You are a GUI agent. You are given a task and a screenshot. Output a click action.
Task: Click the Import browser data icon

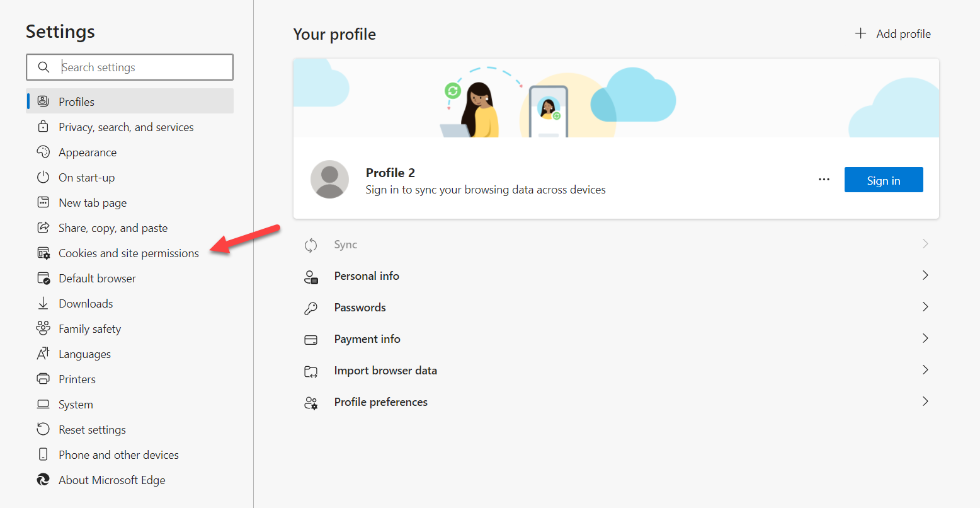coord(311,371)
